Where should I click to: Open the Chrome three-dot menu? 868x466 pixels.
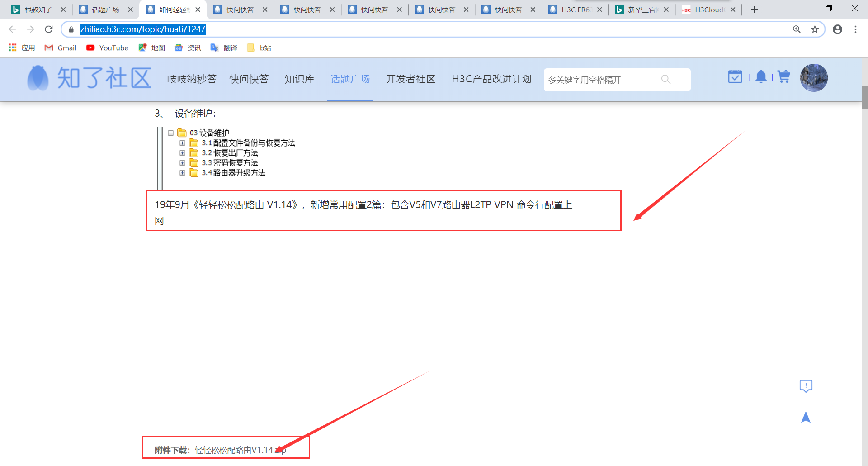click(855, 29)
